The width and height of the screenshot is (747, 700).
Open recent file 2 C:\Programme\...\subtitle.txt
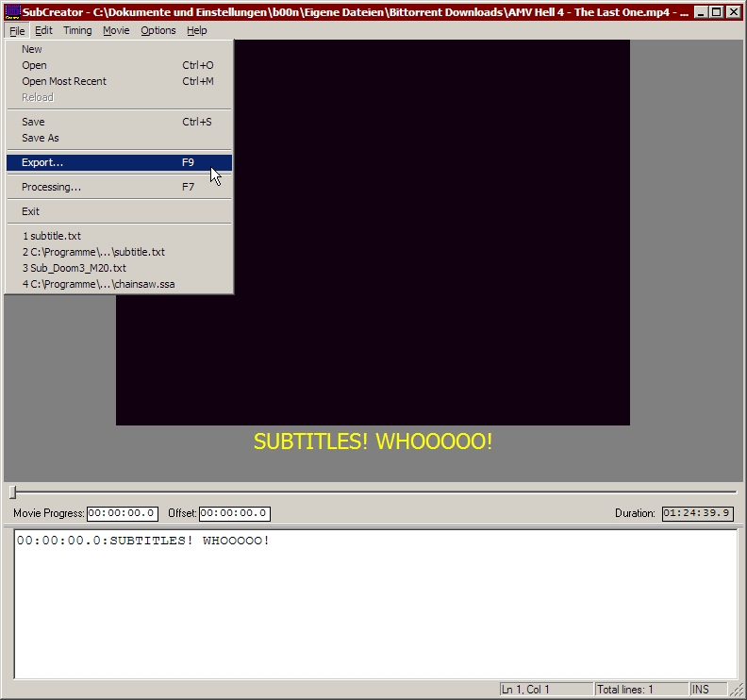(119, 252)
